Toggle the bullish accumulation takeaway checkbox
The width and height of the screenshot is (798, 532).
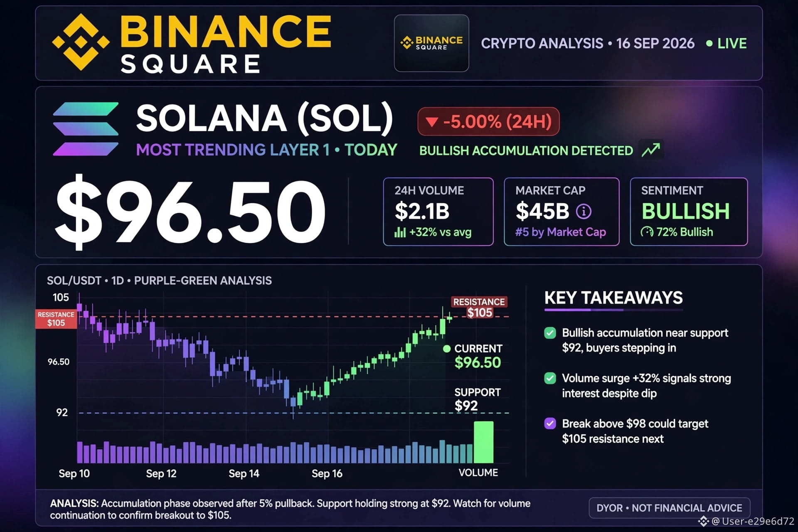click(x=550, y=333)
